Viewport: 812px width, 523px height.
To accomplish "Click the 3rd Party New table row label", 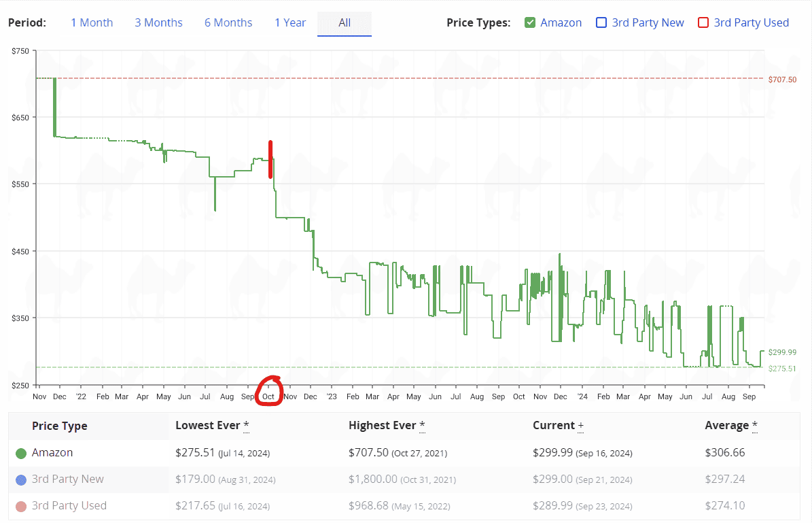I will click(68, 479).
